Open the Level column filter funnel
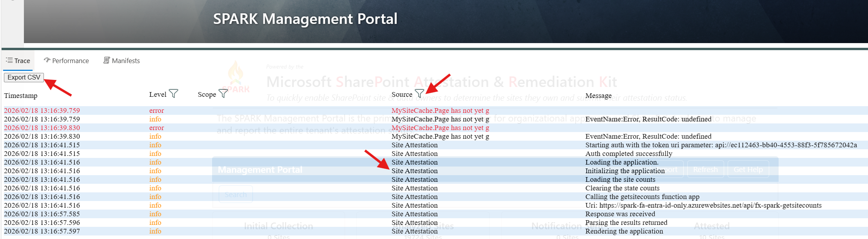Image resolution: width=868 pixels, height=239 pixels. point(173,94)
